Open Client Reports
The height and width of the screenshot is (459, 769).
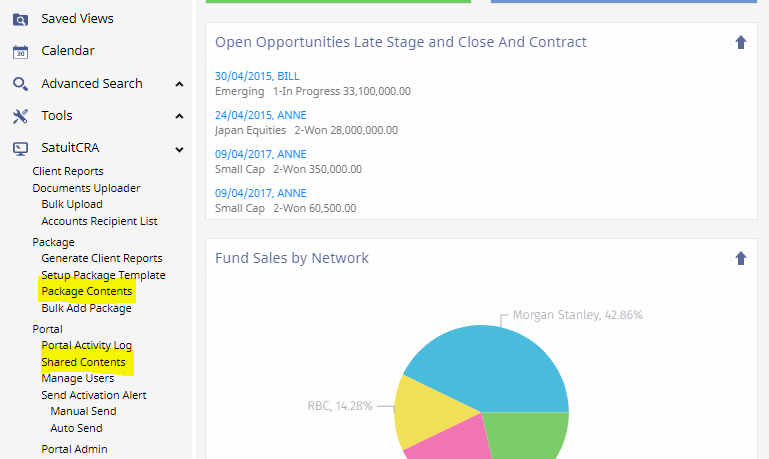pos(68,171)
